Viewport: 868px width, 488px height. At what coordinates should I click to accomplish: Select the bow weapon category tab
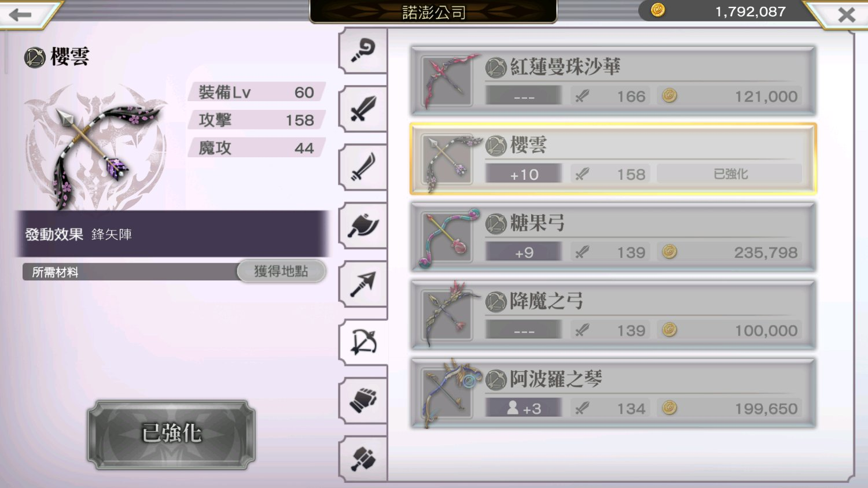point(363,343)
